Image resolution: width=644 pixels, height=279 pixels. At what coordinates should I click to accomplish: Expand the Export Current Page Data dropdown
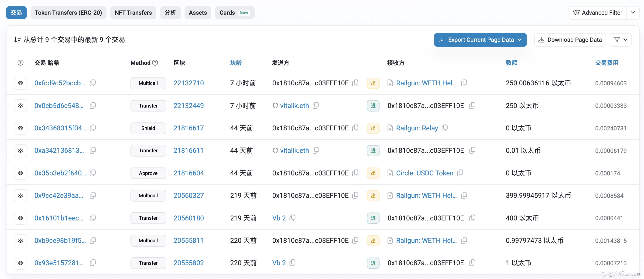tap(520, 39)
